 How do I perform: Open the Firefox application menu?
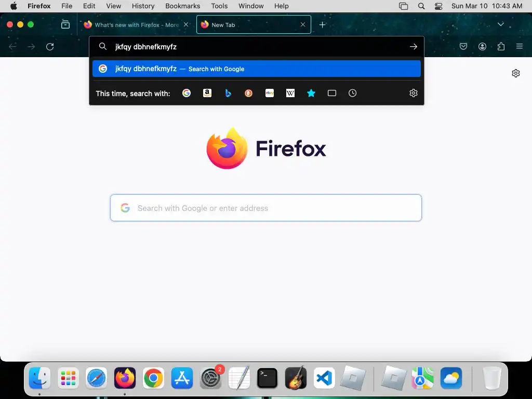pyautogui.click(x=520, y=46)
